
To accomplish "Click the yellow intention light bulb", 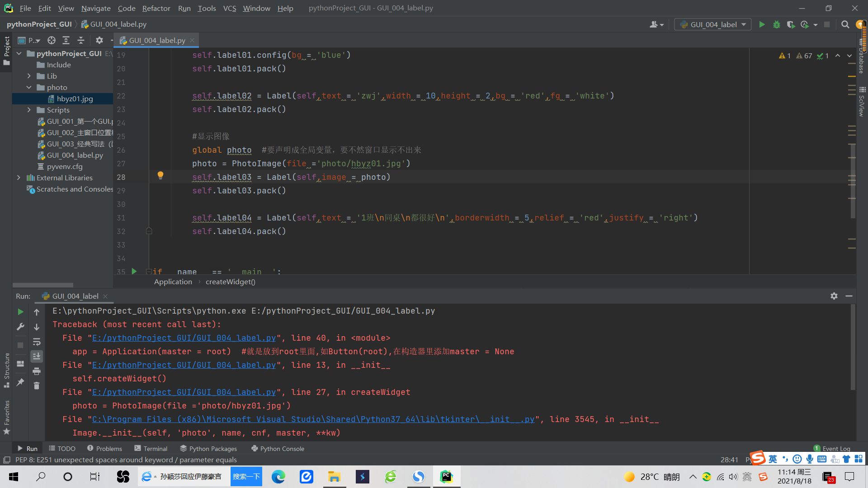I will coord(160,175).
